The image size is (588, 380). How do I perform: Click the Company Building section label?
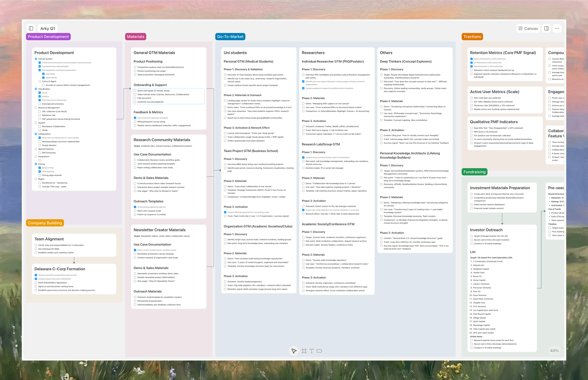point(45,223)
